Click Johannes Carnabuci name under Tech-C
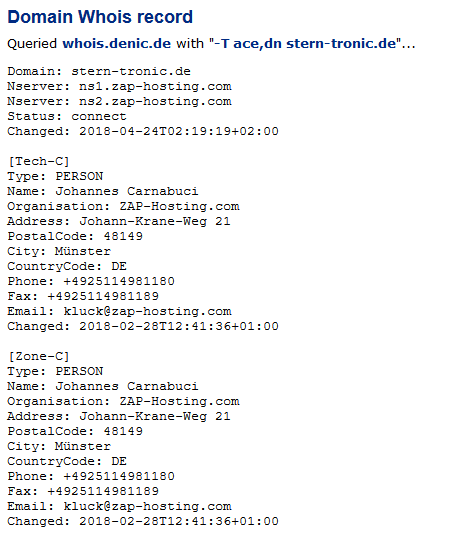The height and width of the screenshot is (538, 449). click(127, 191)
